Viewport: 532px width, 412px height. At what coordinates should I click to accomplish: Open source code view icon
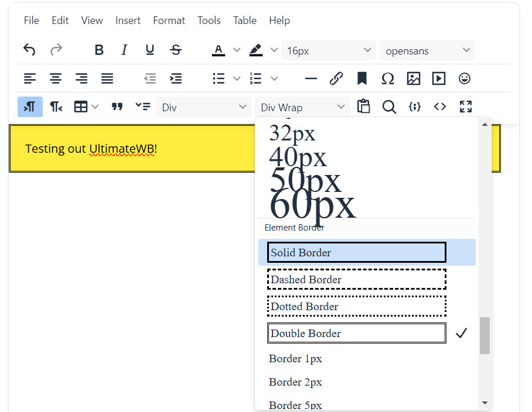tap(440, 107)
